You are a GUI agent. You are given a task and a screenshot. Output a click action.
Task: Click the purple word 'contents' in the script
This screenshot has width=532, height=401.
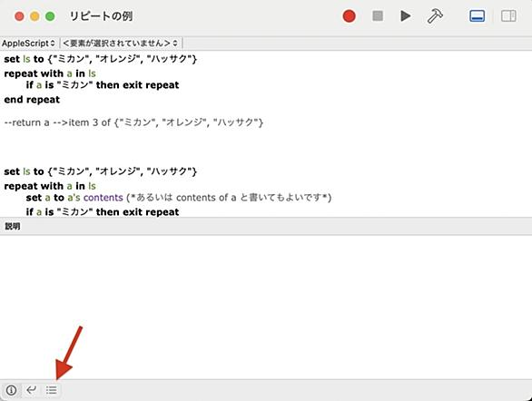(103, 198)
